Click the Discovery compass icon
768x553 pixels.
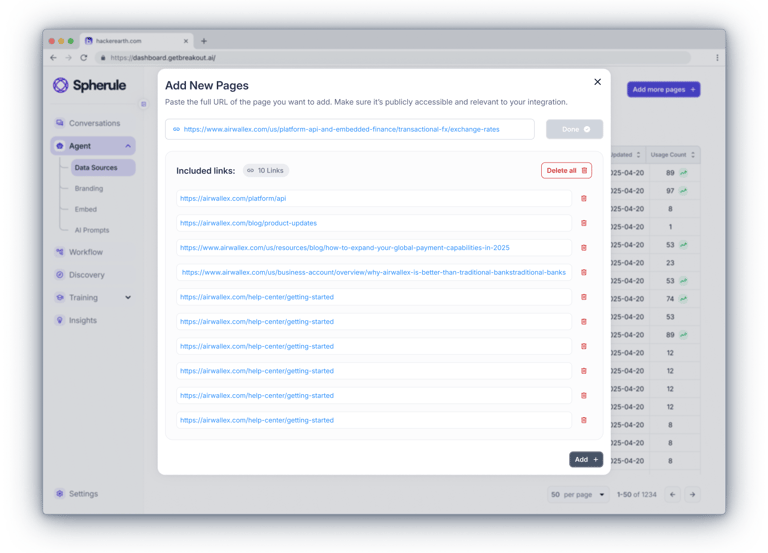tap(60, 275)
